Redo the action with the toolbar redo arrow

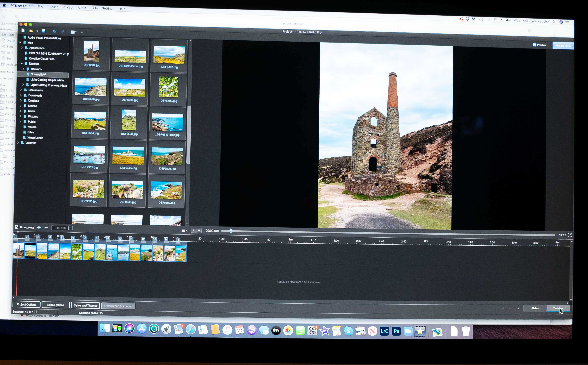click(63, 32)
